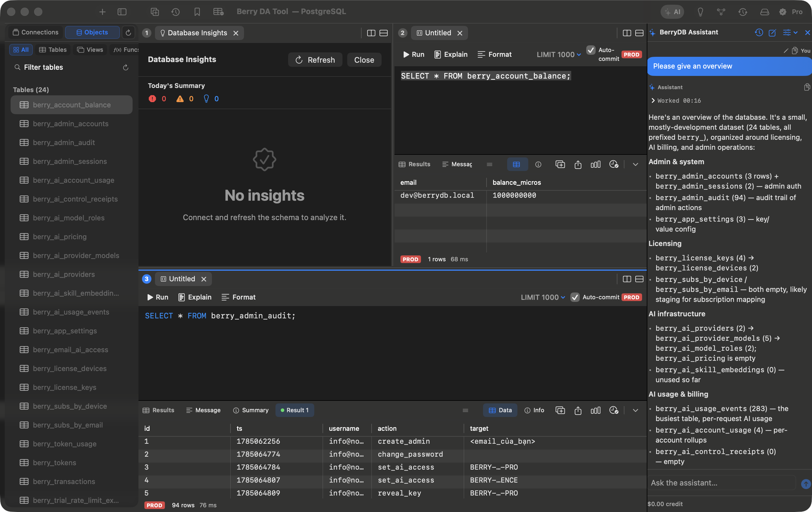The width and height of the screenshot is (812, 512).
Task: Select the All filter chip
Action: tap(21, 50)
